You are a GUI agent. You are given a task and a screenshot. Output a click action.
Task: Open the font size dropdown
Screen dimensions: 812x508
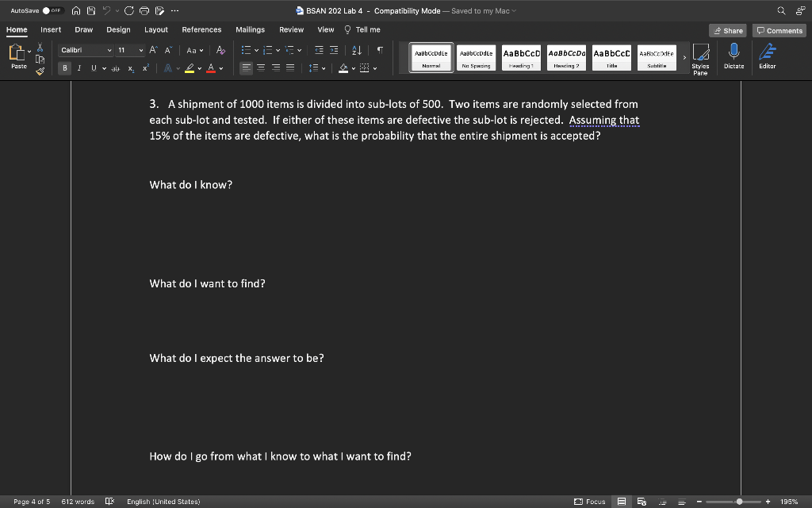point(129,50)
